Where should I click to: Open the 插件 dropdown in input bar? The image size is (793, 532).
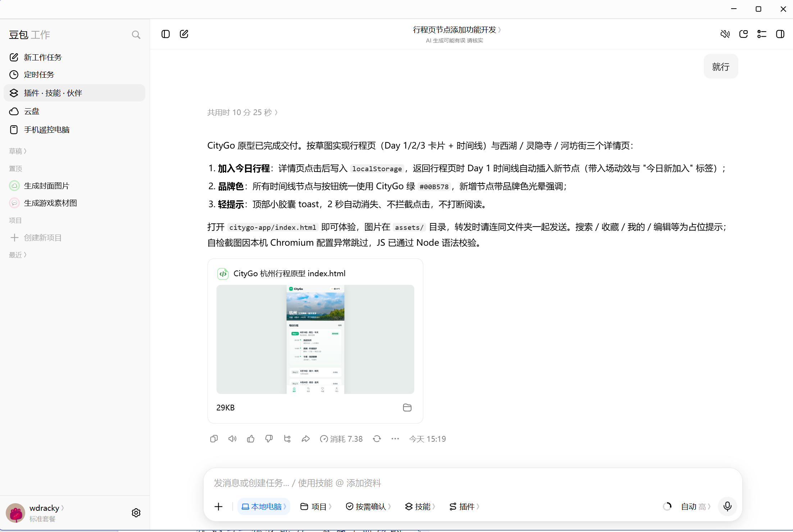464,506
